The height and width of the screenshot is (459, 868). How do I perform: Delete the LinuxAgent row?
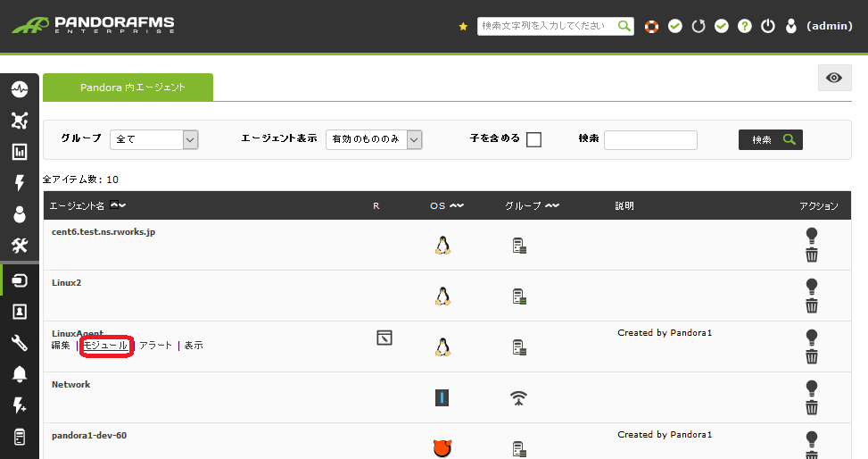pos(812,357)
